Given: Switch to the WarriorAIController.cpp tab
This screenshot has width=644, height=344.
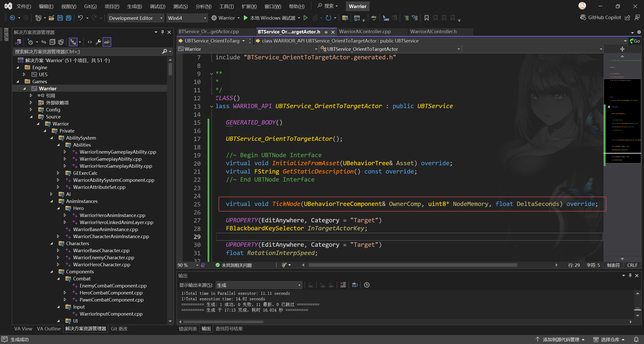Looking at the screenshot, I should [365, 32].
